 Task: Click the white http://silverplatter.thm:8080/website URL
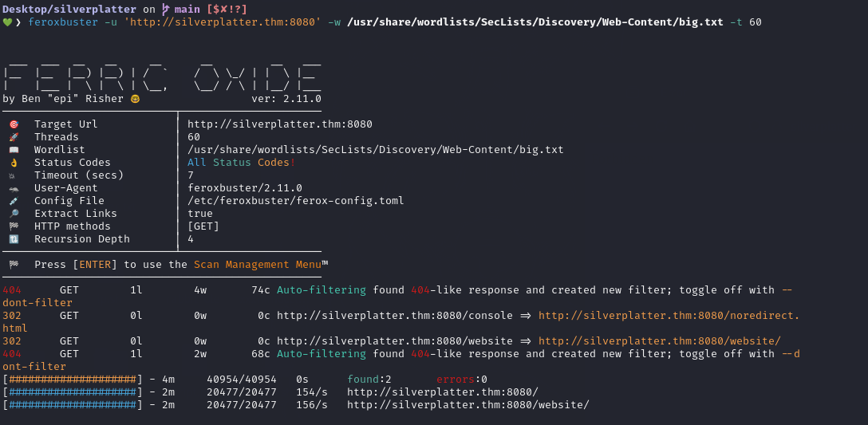[x=395, y=341]
